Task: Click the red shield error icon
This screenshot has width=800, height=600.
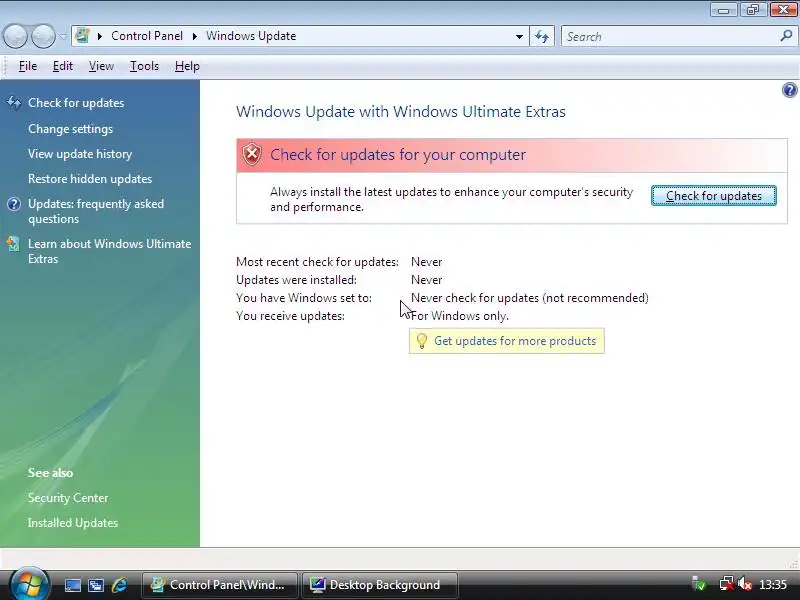Action: pos(252,154)
